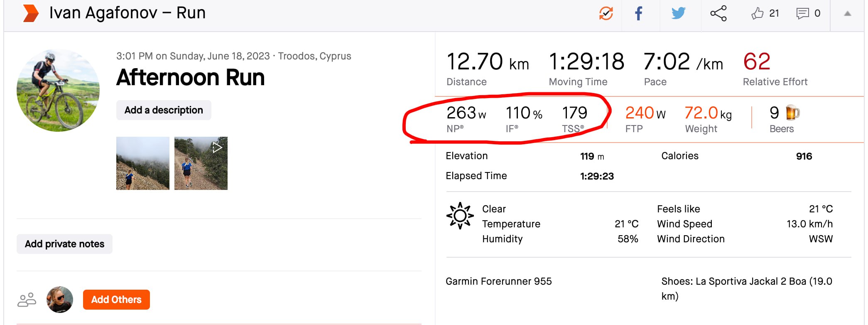The image size is (868, 325).
Task: Share activity on Twitter
Action: pyautogui.click(x=678, y=13)
